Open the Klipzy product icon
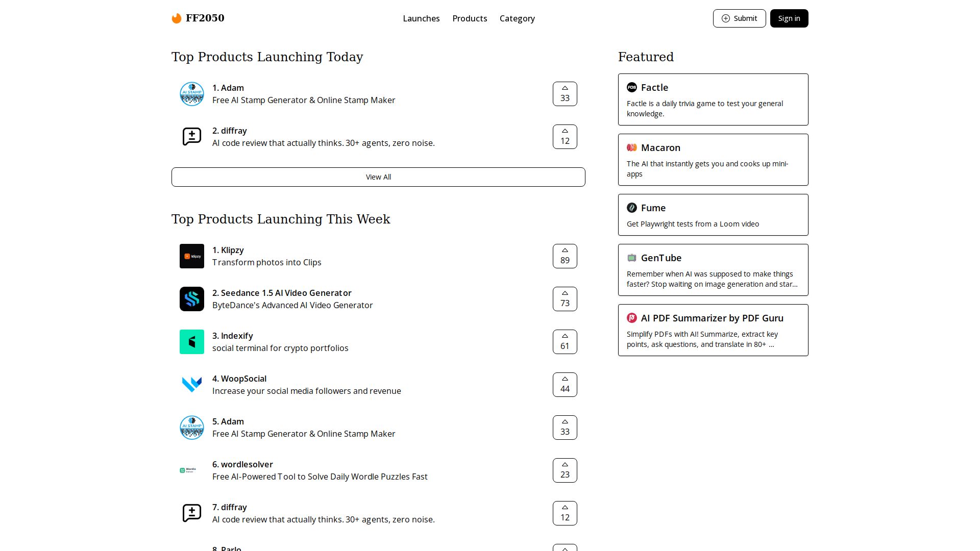Image resolution: width=980 pixels, height=551 pixels. (x=192, y=256)
